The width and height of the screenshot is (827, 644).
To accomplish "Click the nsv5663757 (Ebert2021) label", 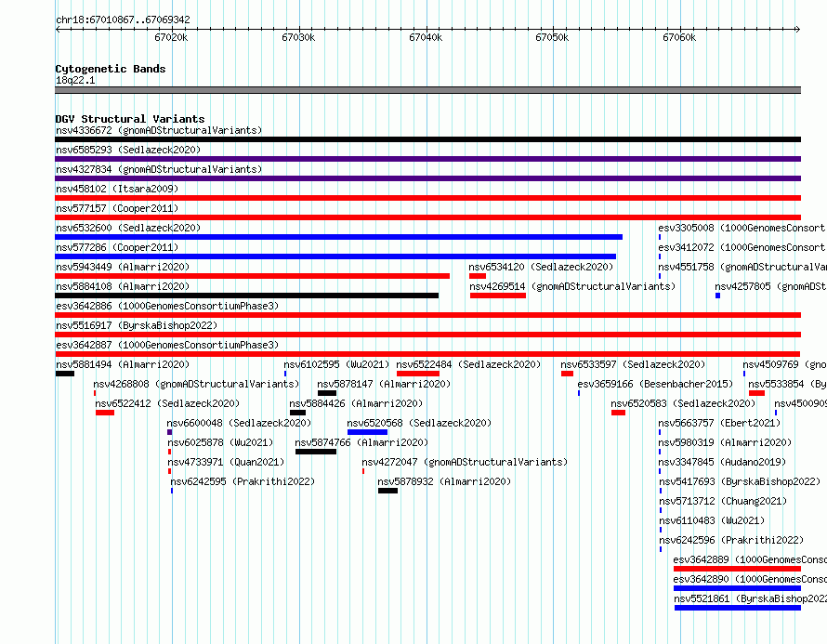I will [x=719, y=423].
